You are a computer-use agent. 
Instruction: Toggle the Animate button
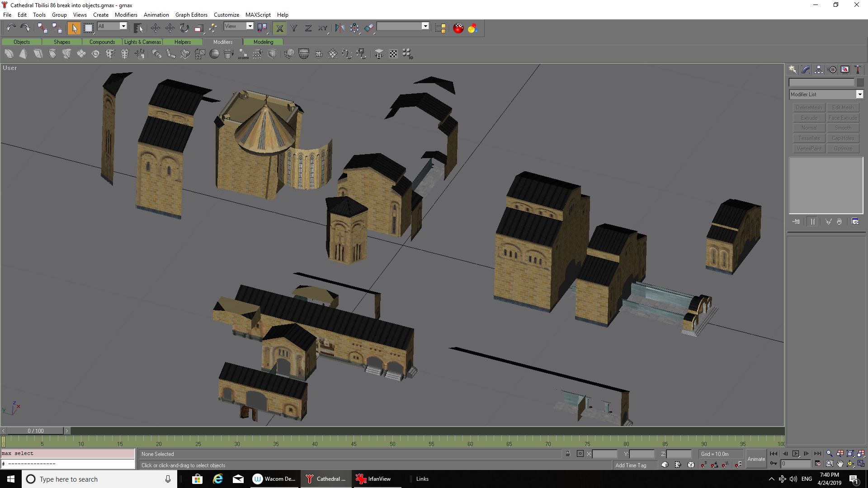756,459
